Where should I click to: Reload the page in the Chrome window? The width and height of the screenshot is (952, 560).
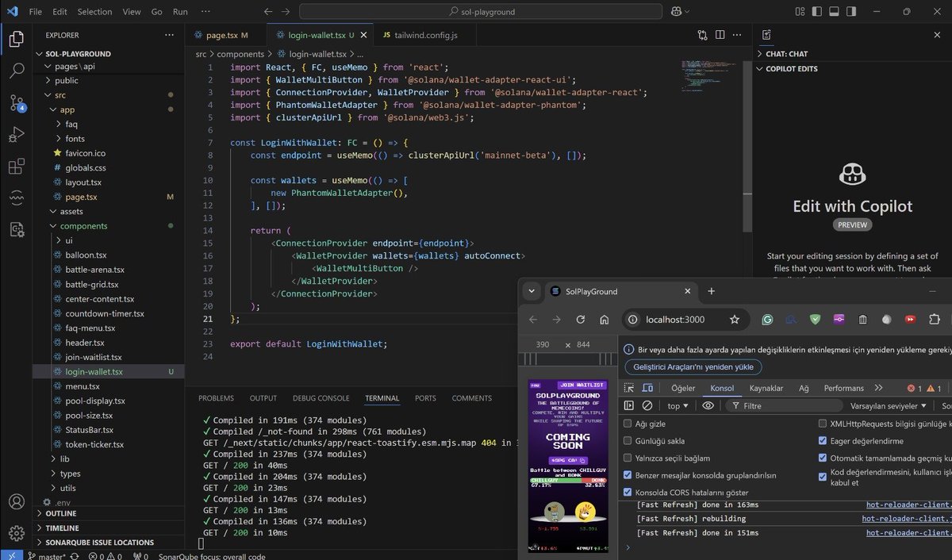pyautogui.click(x=580, y=320)
